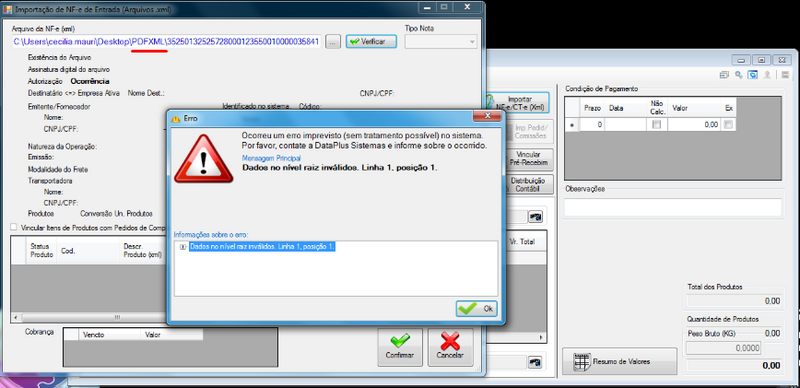Click the Observações text field
Image resolution: width=800 pixels, height=388 pixels.
672,207
